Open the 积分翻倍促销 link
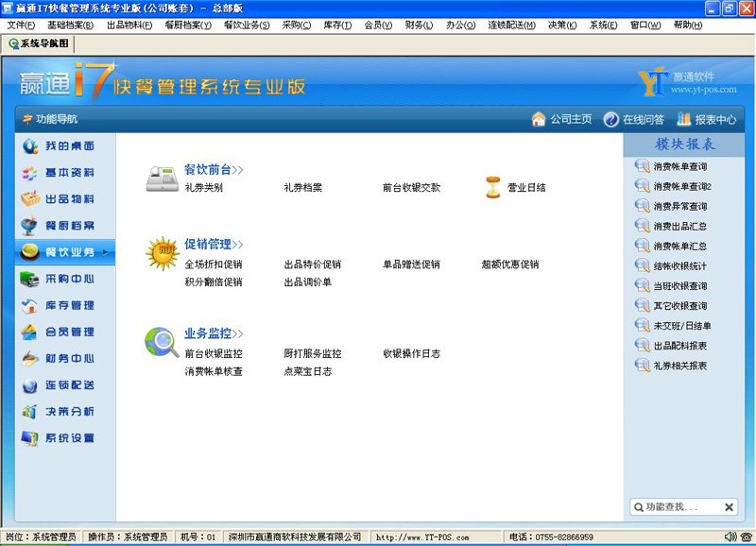This screenshot has width=756, height=546. pos(214,282)
